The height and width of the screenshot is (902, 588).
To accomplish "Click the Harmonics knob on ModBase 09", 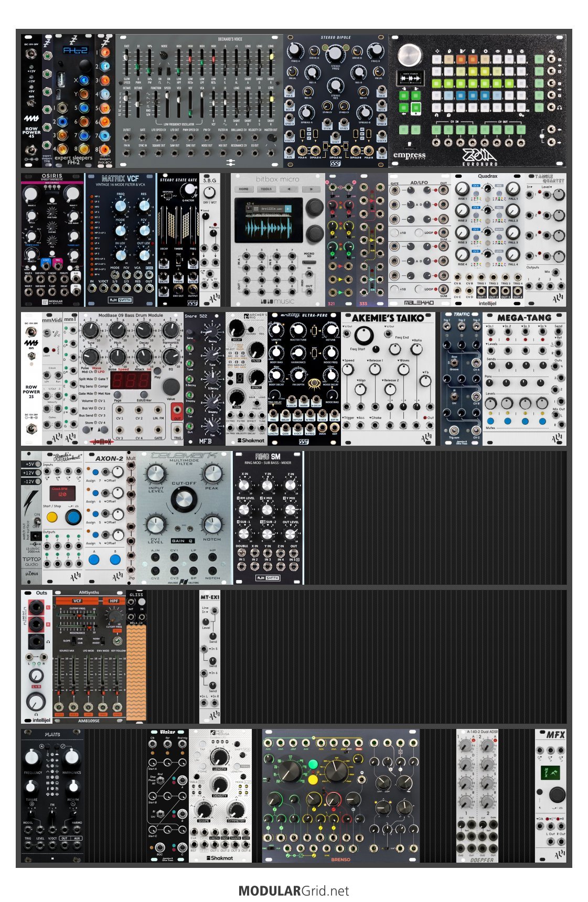I will click(x=170, y=330).
